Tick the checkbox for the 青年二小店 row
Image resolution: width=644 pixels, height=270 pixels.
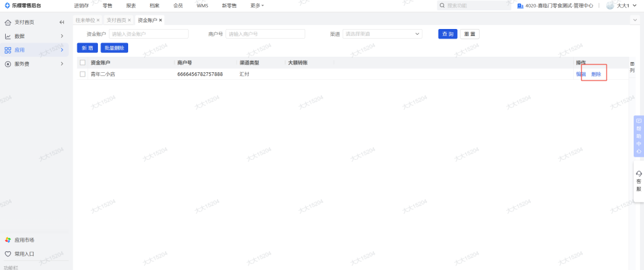(82, 74)
